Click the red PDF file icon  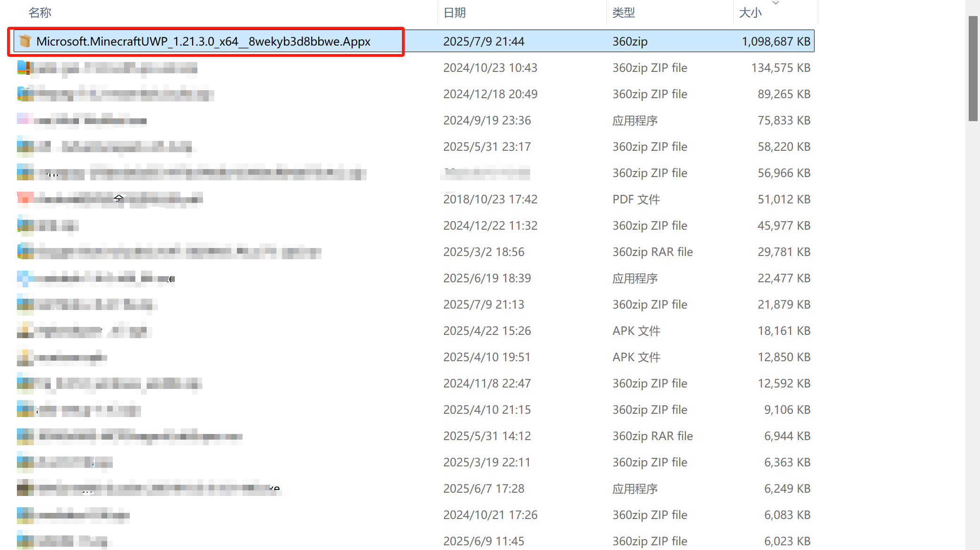pos(25,199)
